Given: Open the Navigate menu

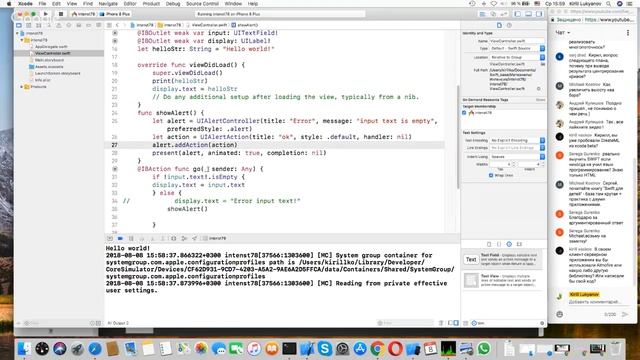Looking at the screenshot, I should 108,4.
